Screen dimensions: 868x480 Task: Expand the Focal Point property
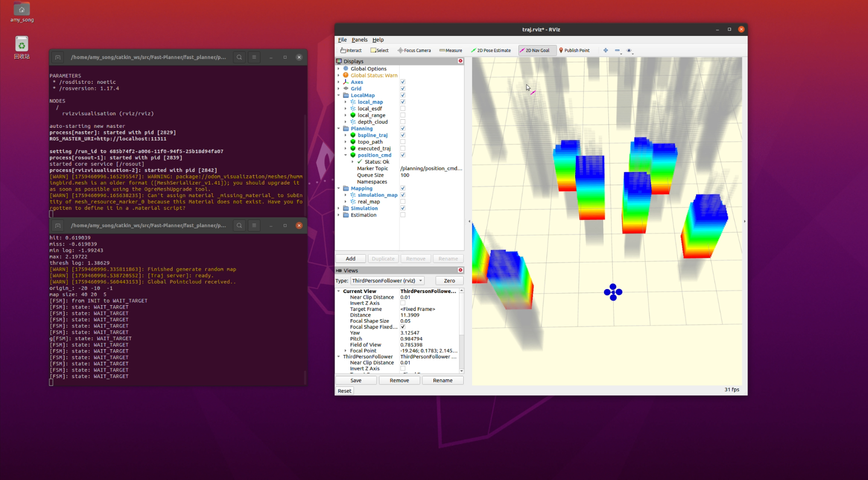tap(346, 351)
